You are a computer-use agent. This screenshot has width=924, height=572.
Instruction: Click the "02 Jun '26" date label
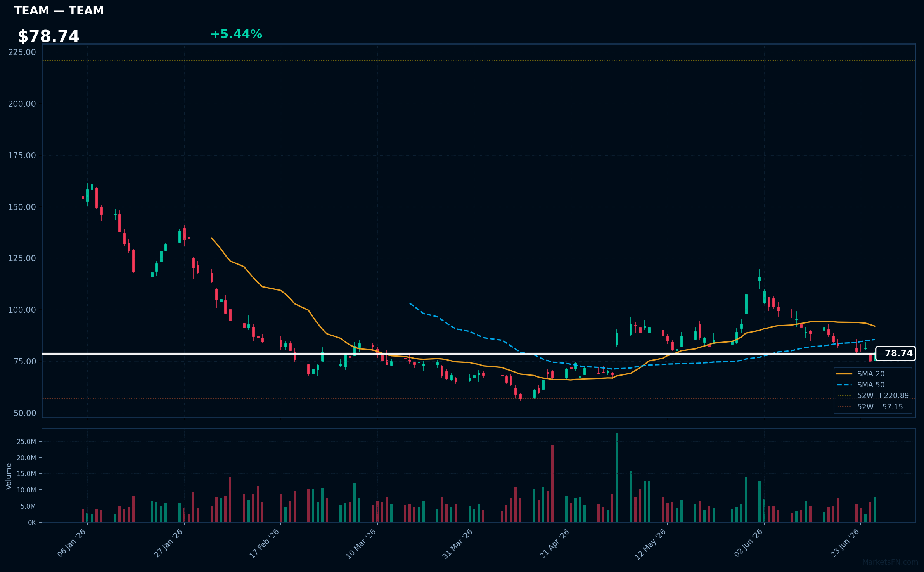click(748, 543)
